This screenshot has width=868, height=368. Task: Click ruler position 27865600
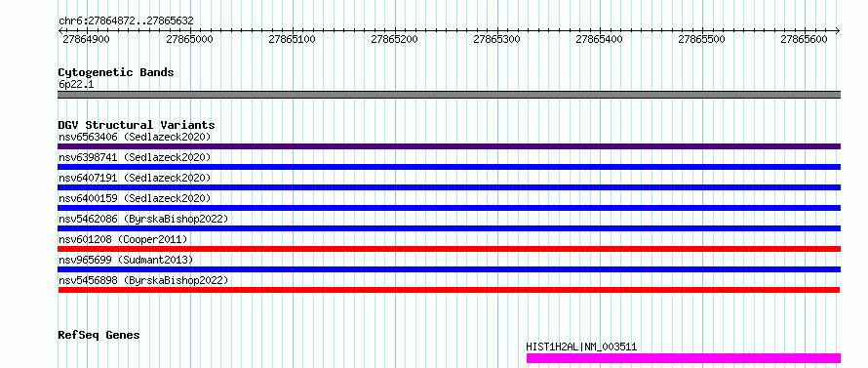pos(804,39)
